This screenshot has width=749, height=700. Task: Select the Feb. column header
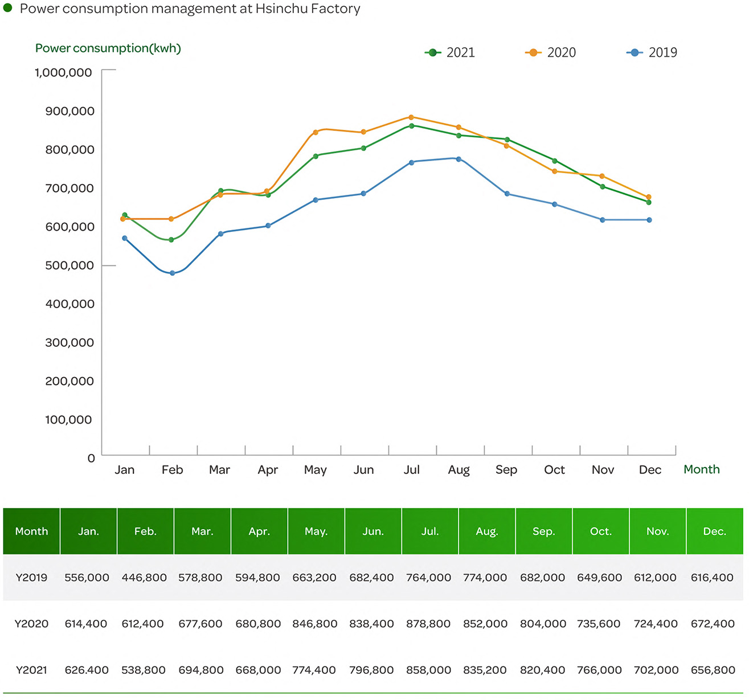[145, 531]
